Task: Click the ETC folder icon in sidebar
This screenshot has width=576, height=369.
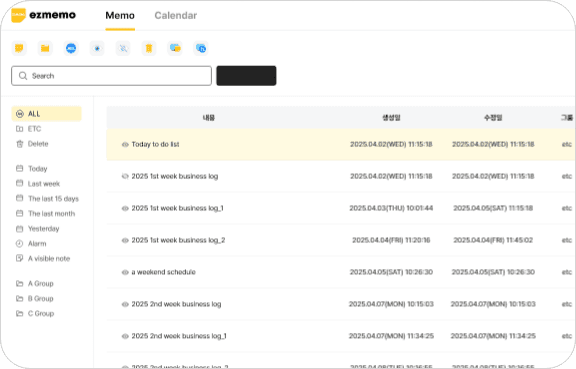Action: coord(19,129)
